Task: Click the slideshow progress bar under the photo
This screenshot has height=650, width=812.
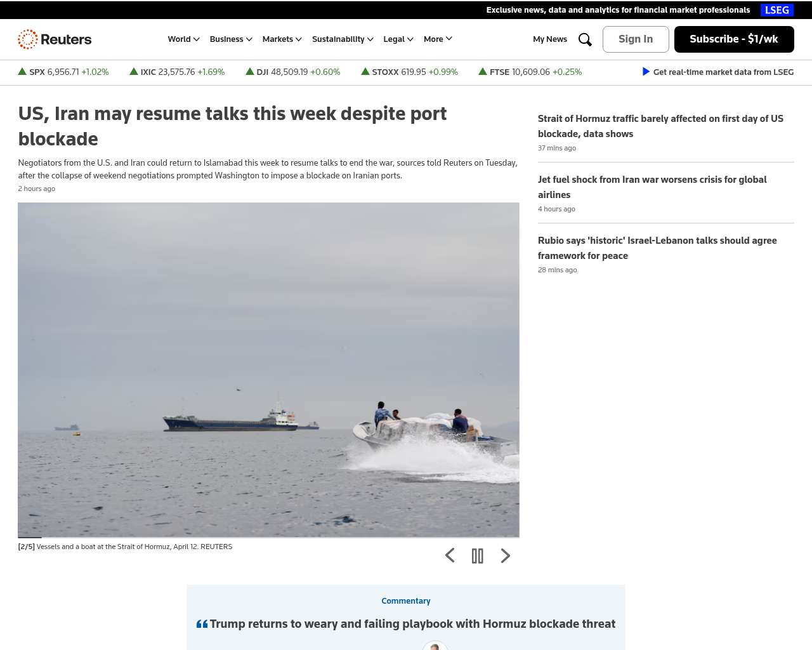Action: point(268,537)
